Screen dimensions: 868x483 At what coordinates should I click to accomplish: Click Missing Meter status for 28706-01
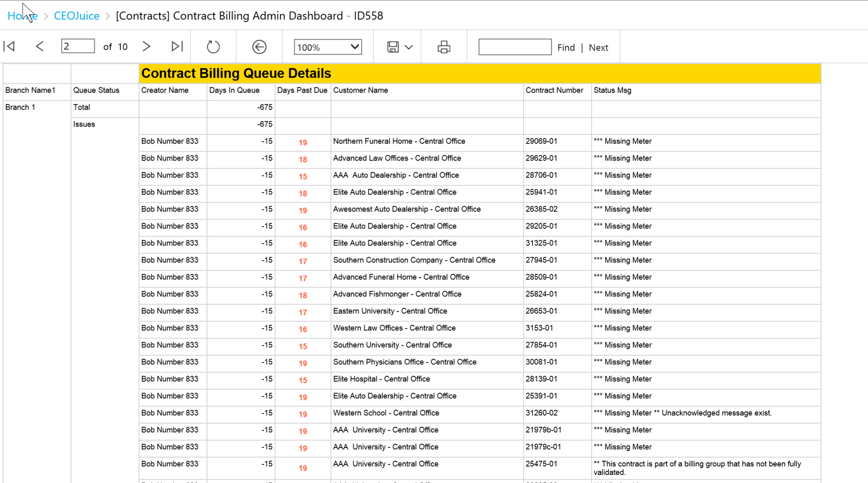coord(623,175)
